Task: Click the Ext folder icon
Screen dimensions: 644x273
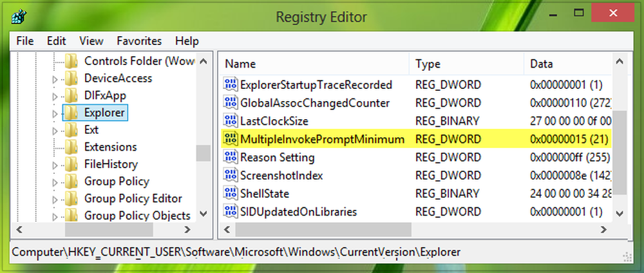Action: 71,129
